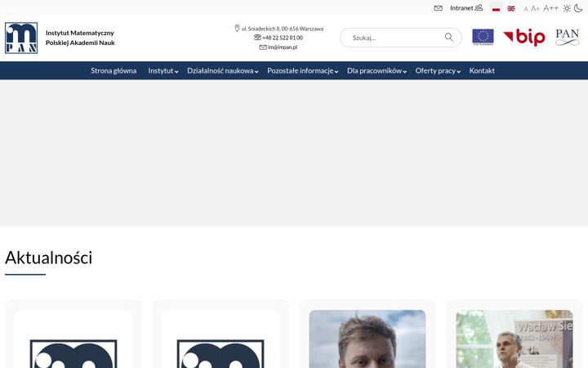
Task: Click Instytut Matematyczny Polskiej Akademii Nauk title
Action: [x=80, y=38]
